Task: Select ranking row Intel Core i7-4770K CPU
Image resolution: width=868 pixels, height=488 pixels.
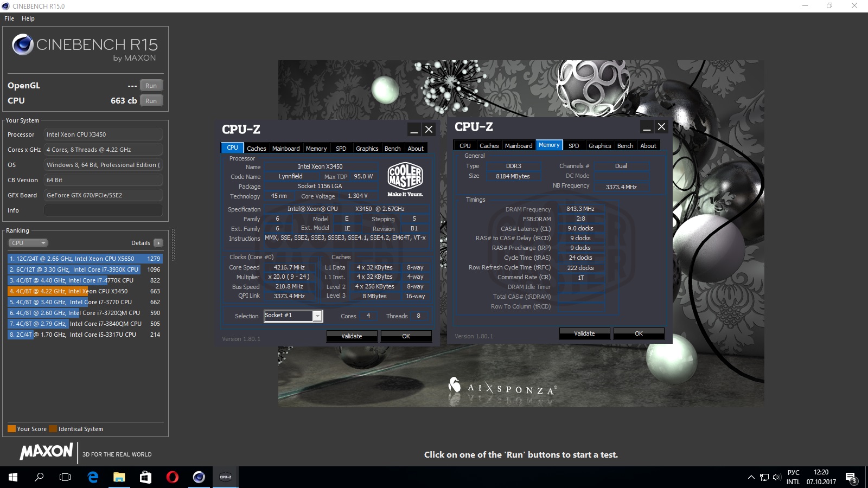Action: click(85, 280)
